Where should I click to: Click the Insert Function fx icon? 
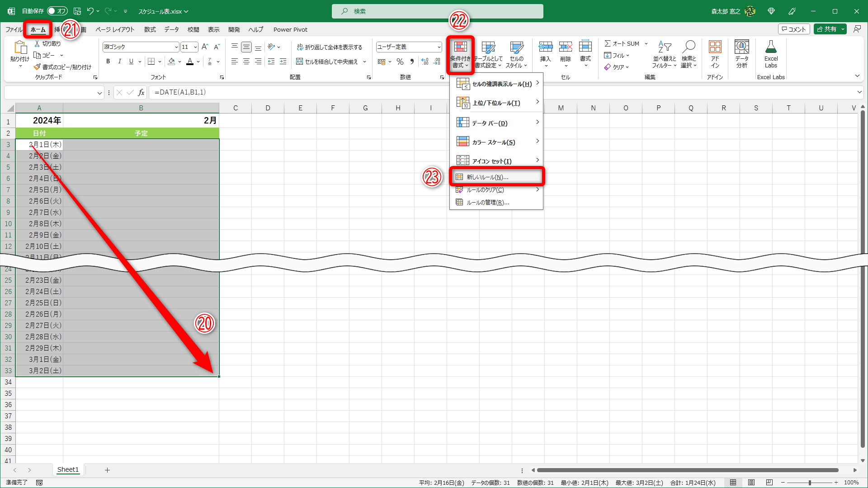point(141,92)
